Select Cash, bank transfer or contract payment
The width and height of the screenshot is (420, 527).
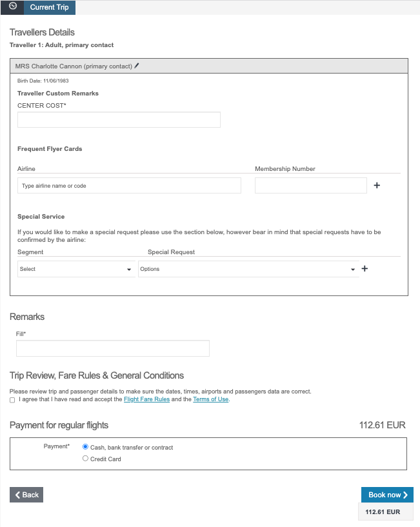[x=86, y=446]
